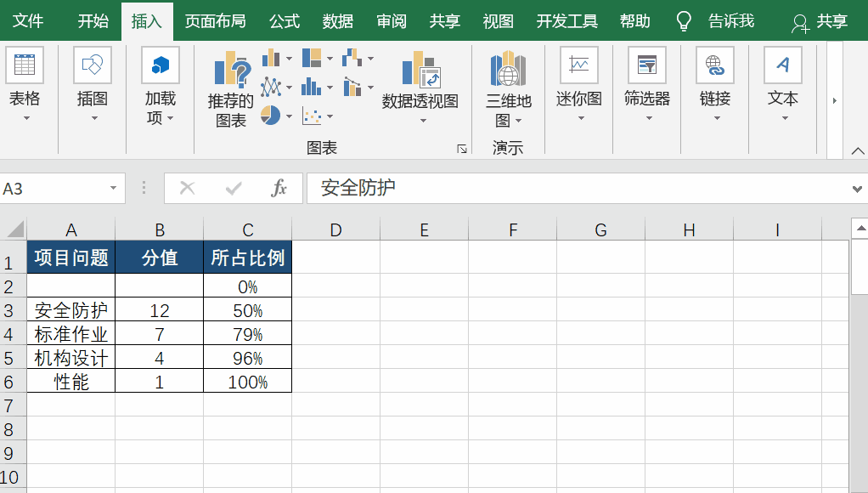The image size is (868, 493).
Task: Click the 加载项 add-ins icon
Action: point(160,65)
